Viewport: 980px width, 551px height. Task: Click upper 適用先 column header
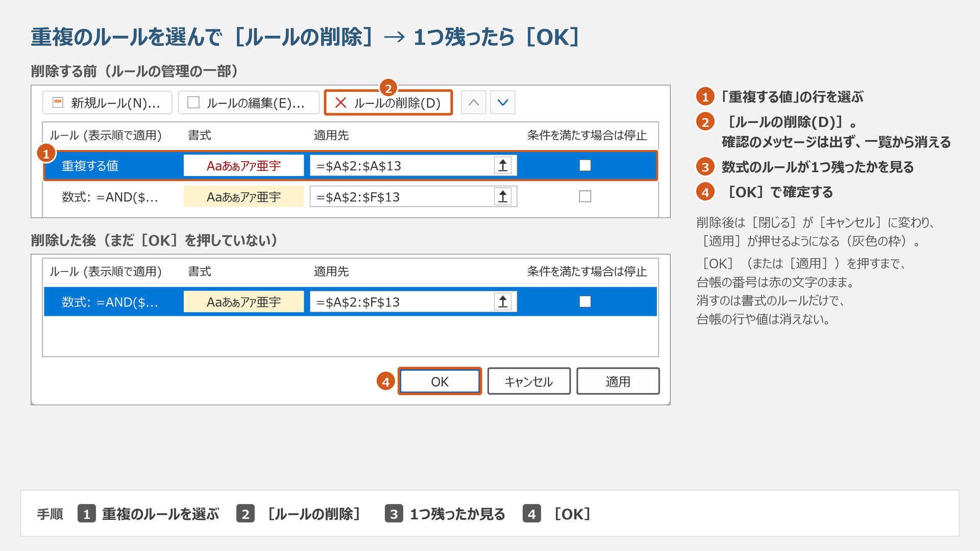(331, 135)
